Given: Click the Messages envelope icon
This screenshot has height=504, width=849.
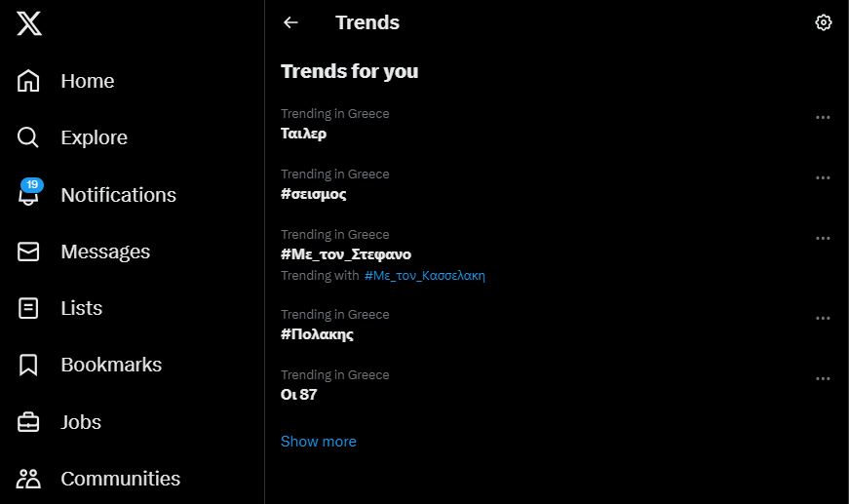Looking at the screenshot, I should [x=29, y=252].
